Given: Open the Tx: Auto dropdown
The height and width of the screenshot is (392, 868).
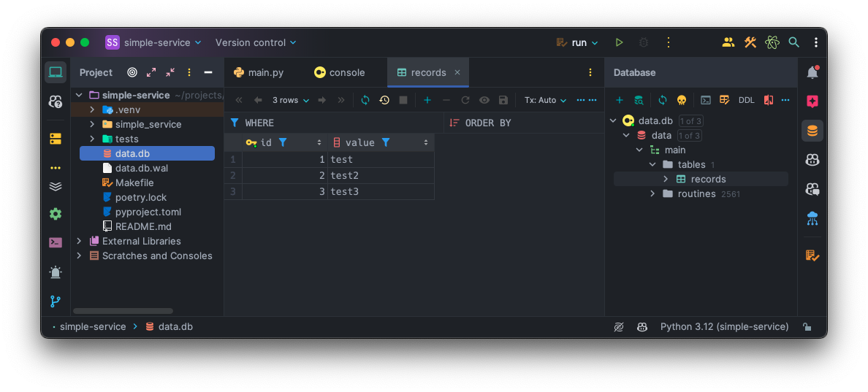Looking at the screenshot, I should (x=545, y=100).
